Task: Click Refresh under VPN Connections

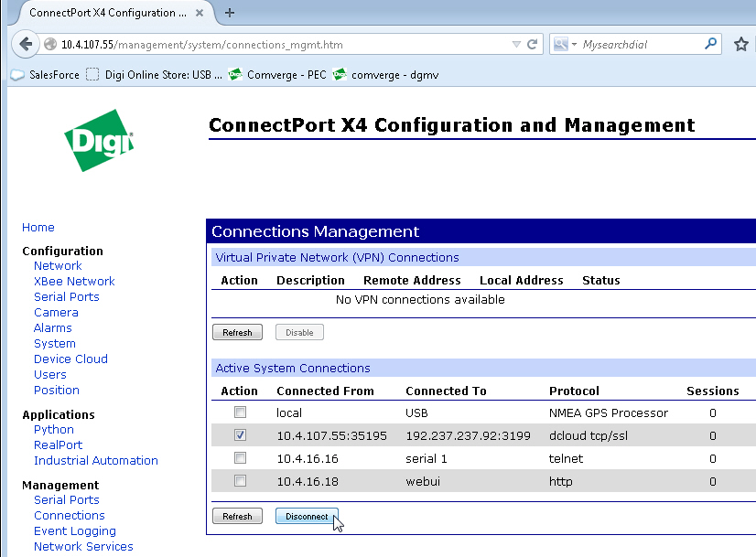Action: click(237, 333)
